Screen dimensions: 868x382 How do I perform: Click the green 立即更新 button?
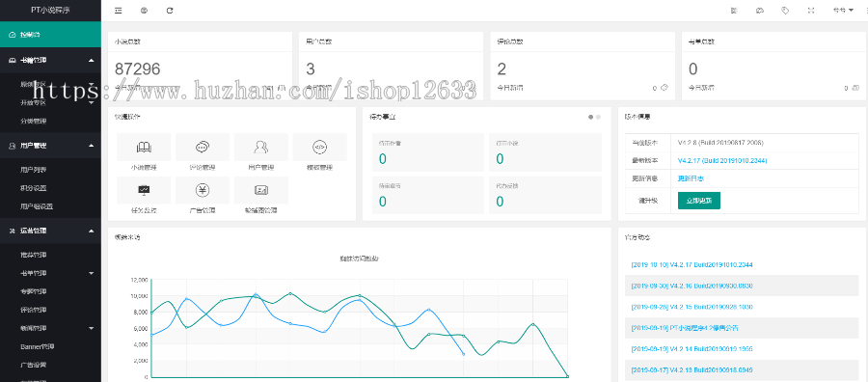pyautogui.click(x=698, y=201)
